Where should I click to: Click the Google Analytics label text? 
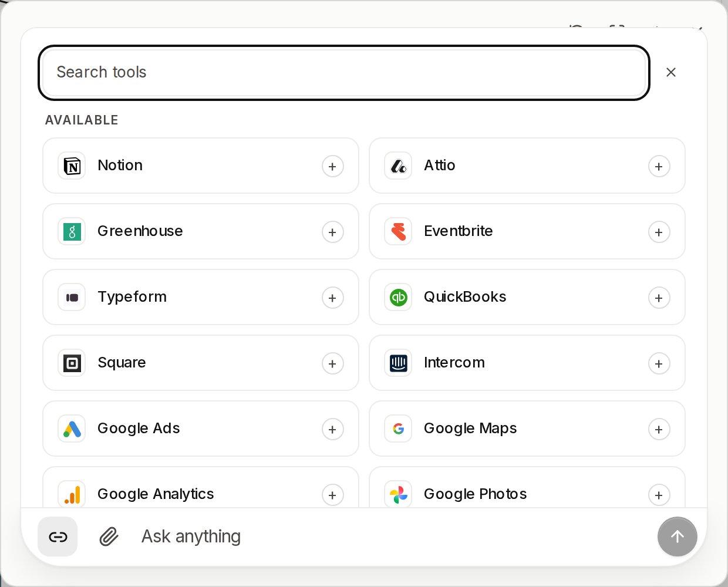(x=156, y=494)
